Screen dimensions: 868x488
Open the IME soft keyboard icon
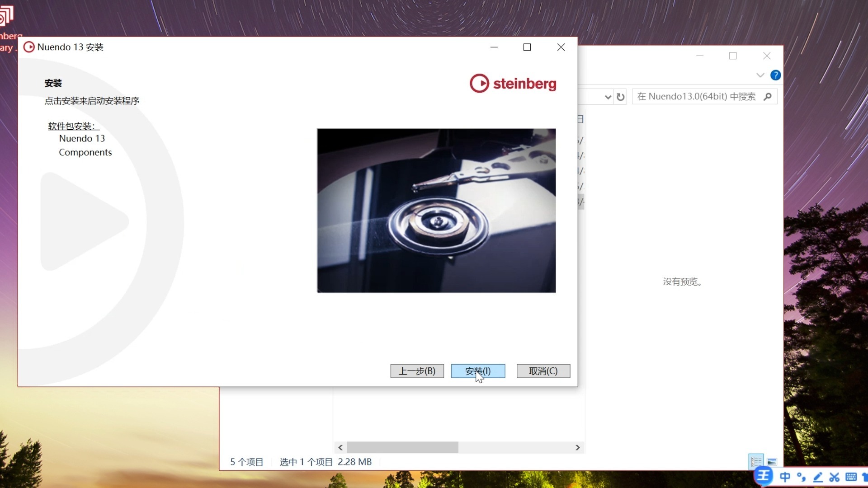[x=851, y=477]
